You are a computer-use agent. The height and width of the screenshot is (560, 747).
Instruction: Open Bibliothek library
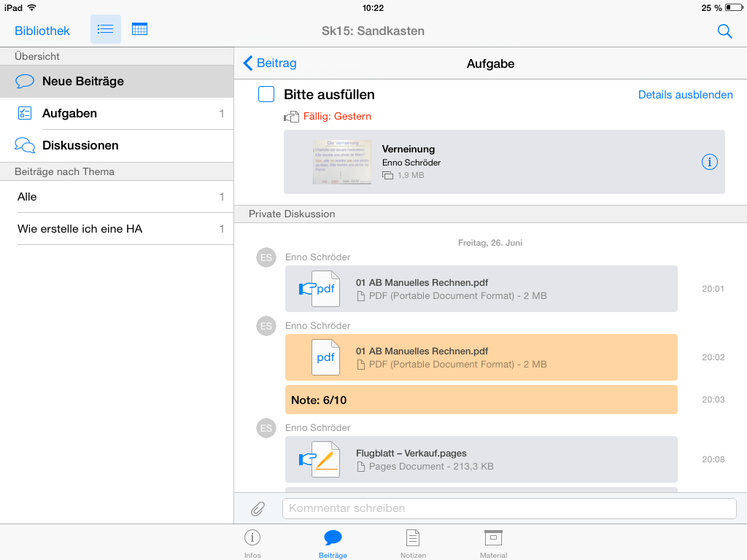[x=42, y=31]
